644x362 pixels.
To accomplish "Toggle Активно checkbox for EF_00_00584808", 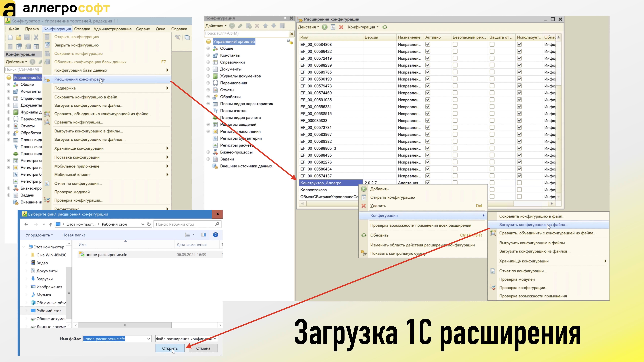I will pyautogui.click(x=428, y=44).
